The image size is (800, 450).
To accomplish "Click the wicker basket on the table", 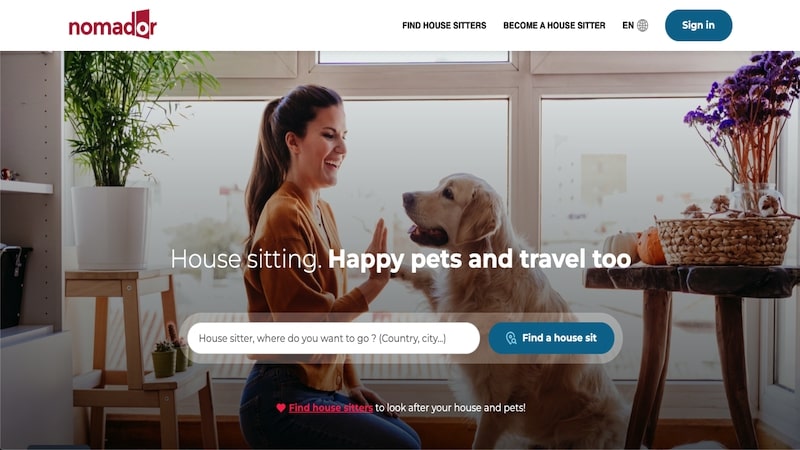I will point(725,240).
